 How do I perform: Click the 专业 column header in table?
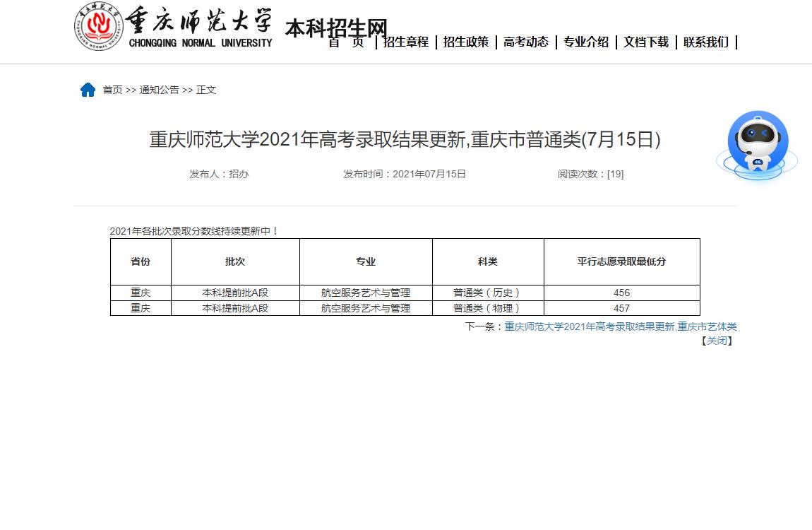point(366,261)
